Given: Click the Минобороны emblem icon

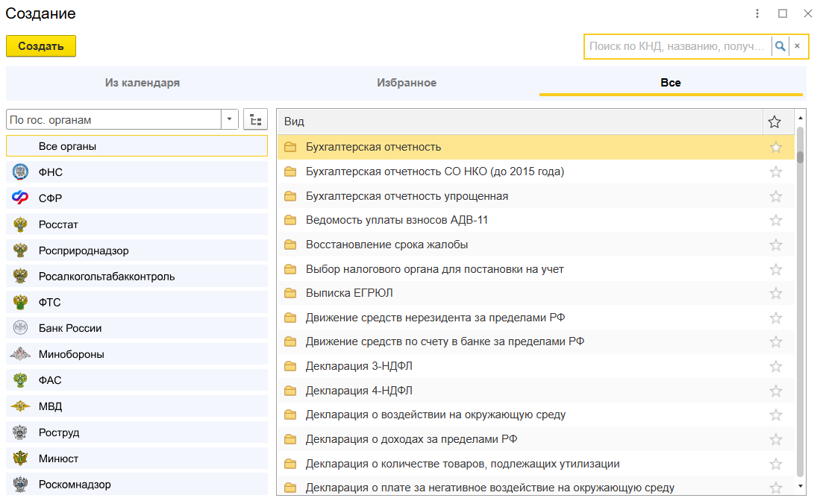Looking at the screenshot, I should click(x=20, y=354).
